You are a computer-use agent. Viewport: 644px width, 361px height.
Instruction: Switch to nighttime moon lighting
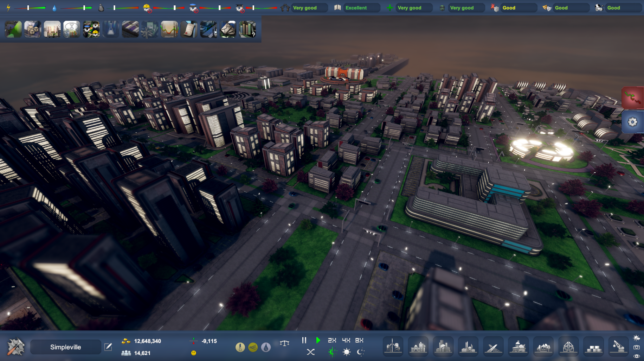click(x=360, y=352)
